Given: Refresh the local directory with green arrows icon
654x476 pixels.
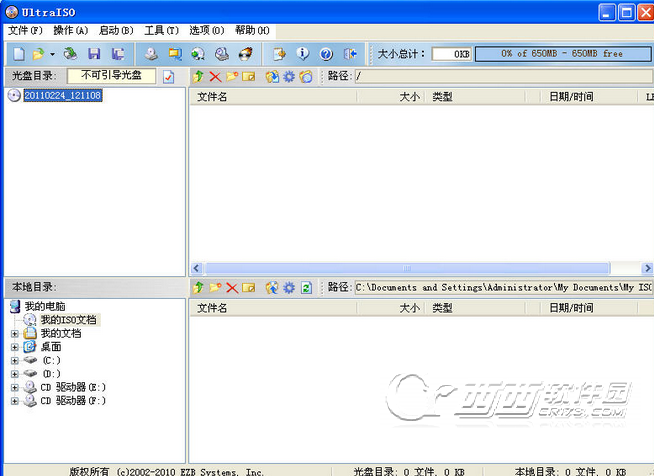Looking at the screenshot, I should pos(306,288).
